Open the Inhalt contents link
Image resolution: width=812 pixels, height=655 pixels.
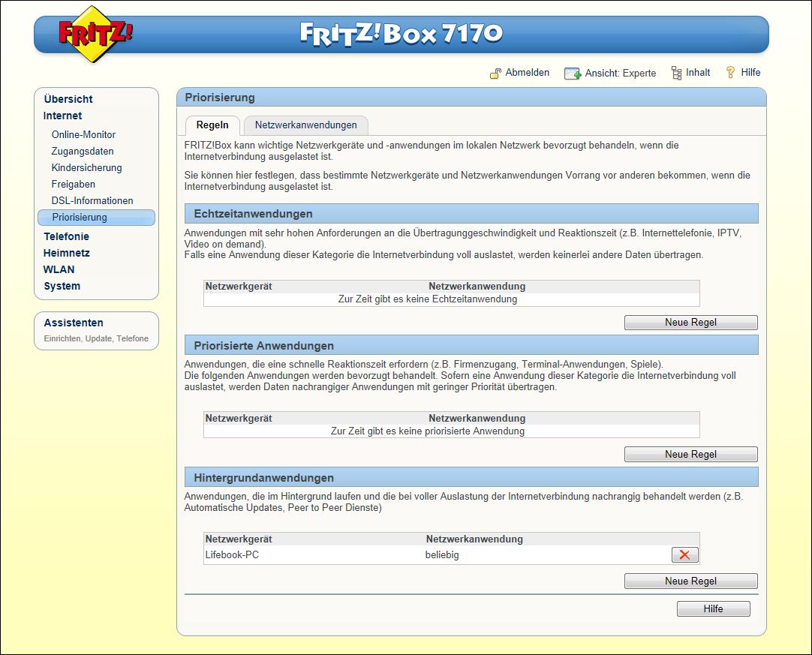[698, 73]
